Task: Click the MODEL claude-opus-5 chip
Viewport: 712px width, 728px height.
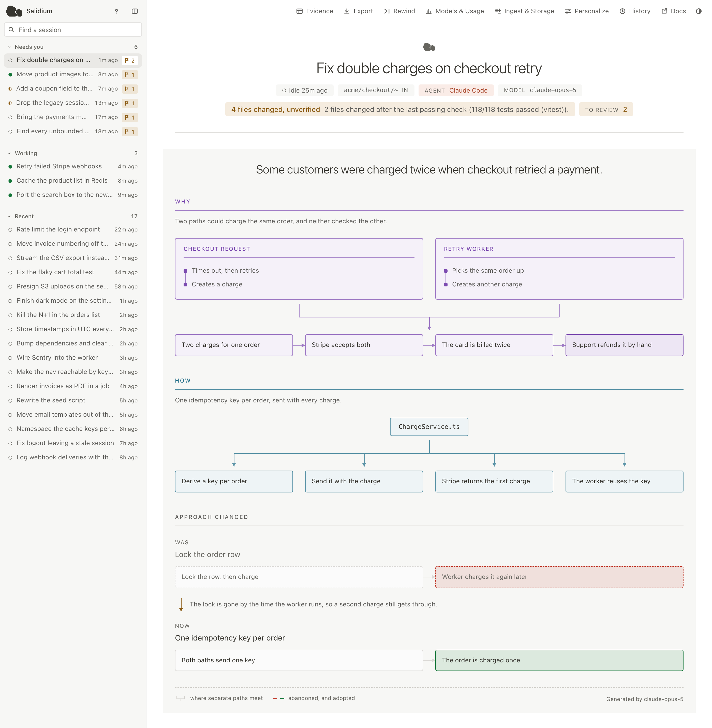Action: click(x=540, y=90)
